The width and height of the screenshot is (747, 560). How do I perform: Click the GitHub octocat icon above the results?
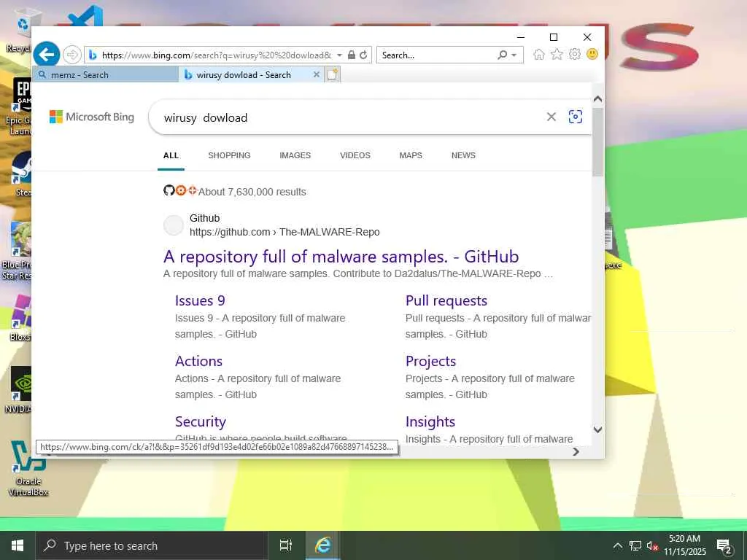coord(169,190)
